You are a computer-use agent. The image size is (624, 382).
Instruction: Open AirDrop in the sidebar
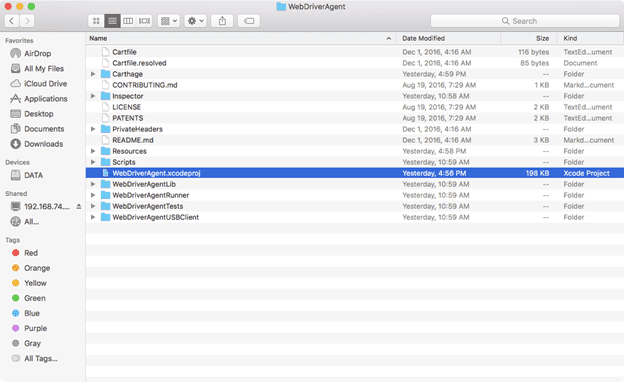(x=37, y=53)
